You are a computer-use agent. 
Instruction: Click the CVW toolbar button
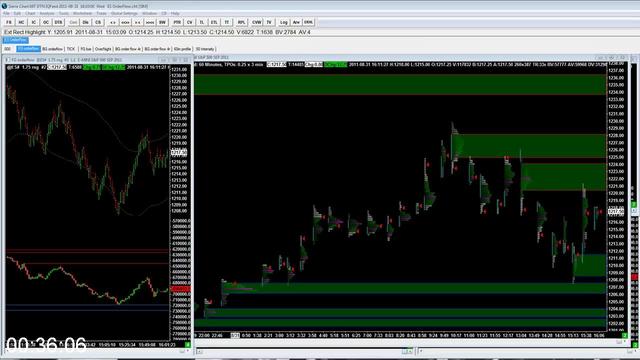coord(256,22)
